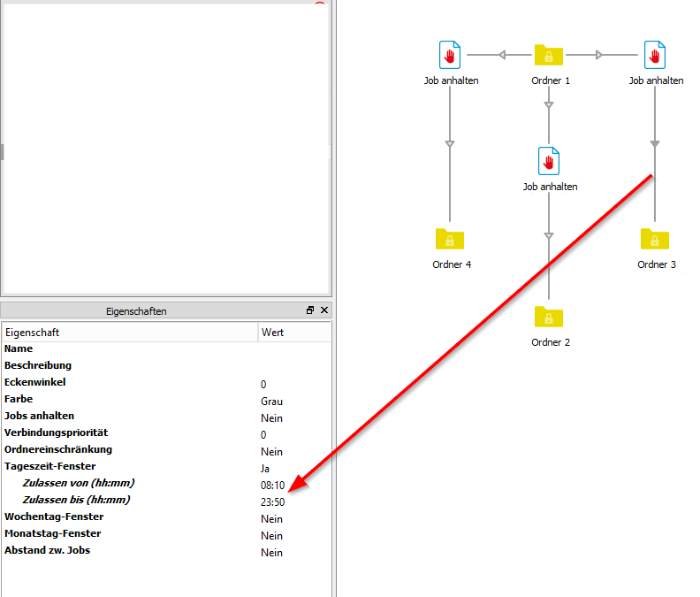The width and height of the screenshot is (700, 597).
Task: Click the Ordner 4 label
Action: pyautogui.click(x=452, y=264)
